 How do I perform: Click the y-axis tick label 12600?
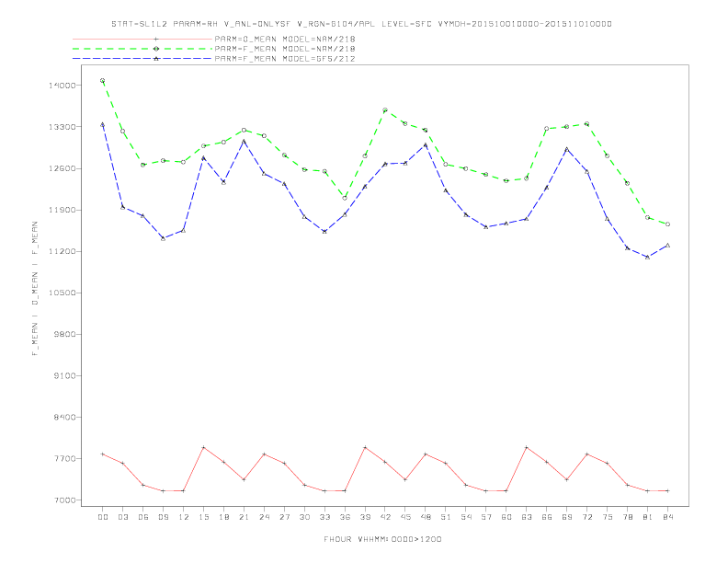pyautogui.click(x=63, y=168)
